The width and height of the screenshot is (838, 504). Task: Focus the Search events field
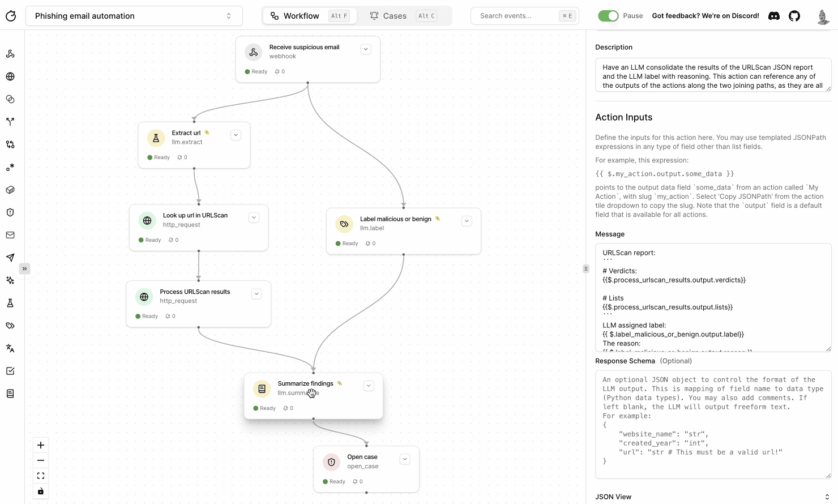tap(524, 16)
